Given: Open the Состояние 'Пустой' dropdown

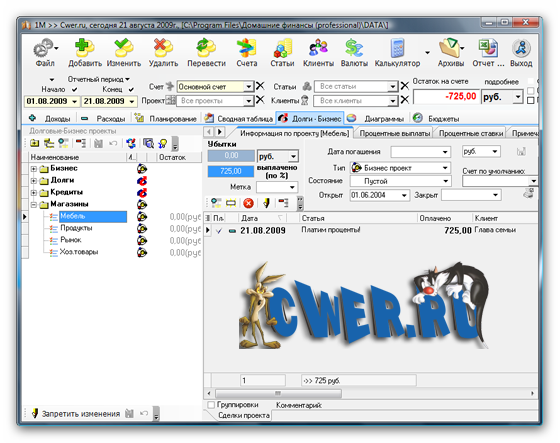Looking at the screenshot, I should click(445, 181).
